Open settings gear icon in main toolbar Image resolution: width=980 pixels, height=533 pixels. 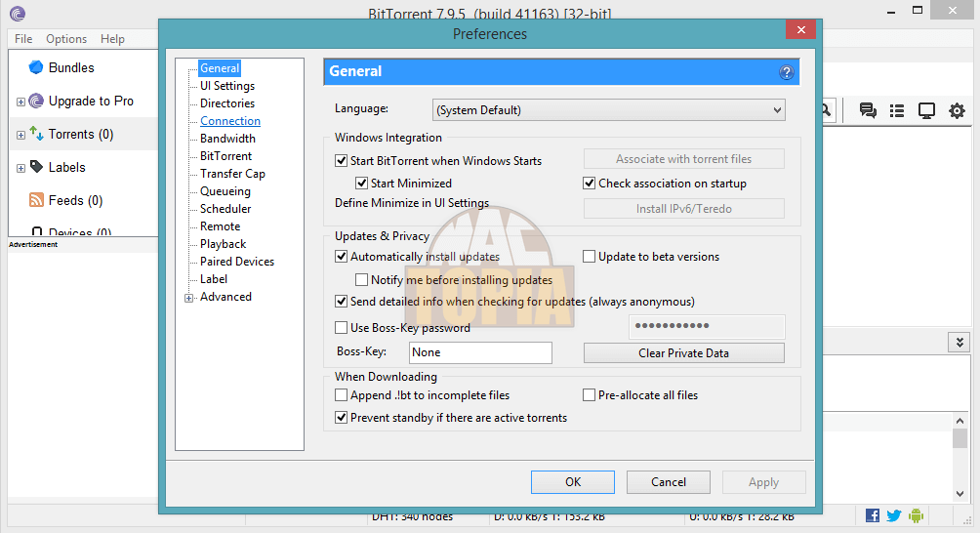(957, 111)
